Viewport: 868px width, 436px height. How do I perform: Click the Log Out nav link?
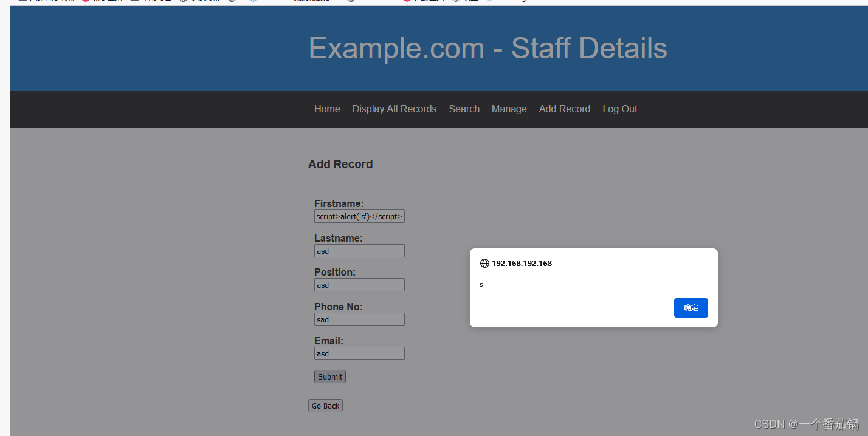620,109
